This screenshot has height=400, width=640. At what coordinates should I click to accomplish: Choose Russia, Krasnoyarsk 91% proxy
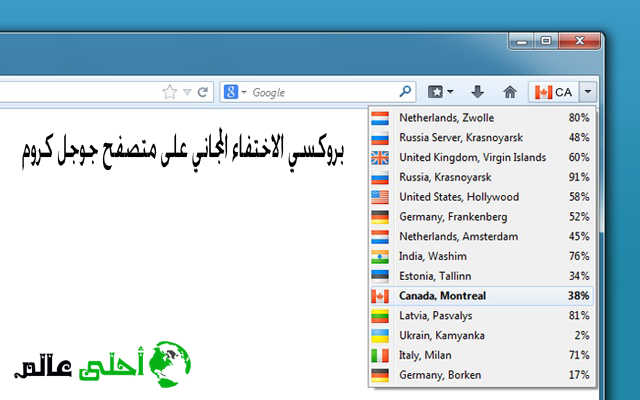coord(482,177)
